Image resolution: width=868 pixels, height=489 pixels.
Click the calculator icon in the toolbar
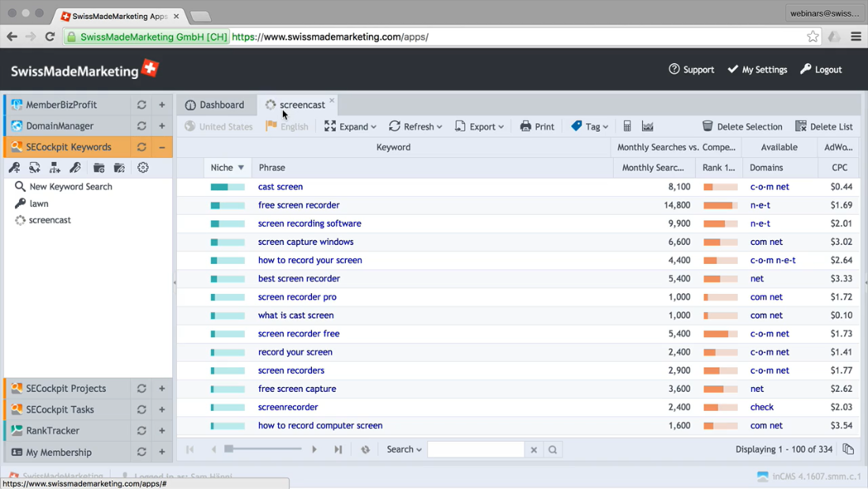coord(627,126)
